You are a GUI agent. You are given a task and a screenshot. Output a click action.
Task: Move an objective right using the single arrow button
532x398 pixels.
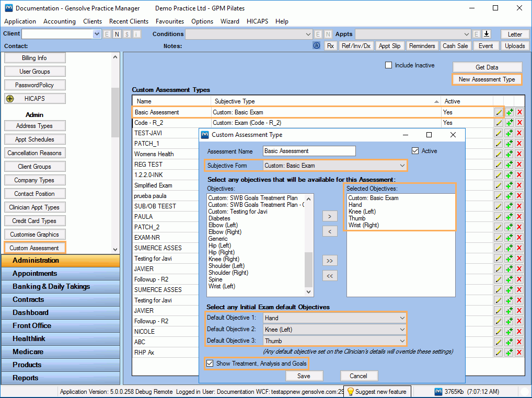(x=329, y=216)
